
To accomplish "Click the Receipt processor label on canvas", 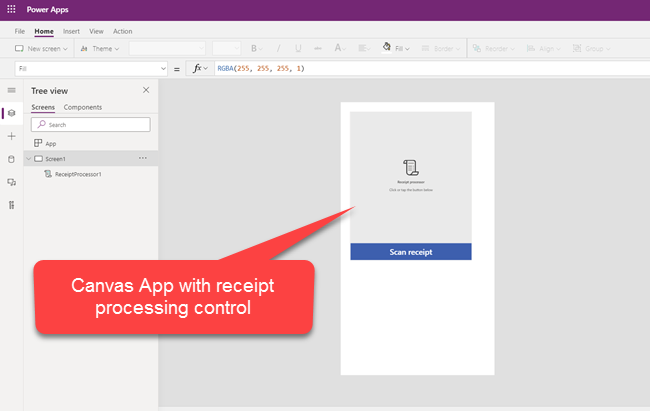I will [411, 182].
